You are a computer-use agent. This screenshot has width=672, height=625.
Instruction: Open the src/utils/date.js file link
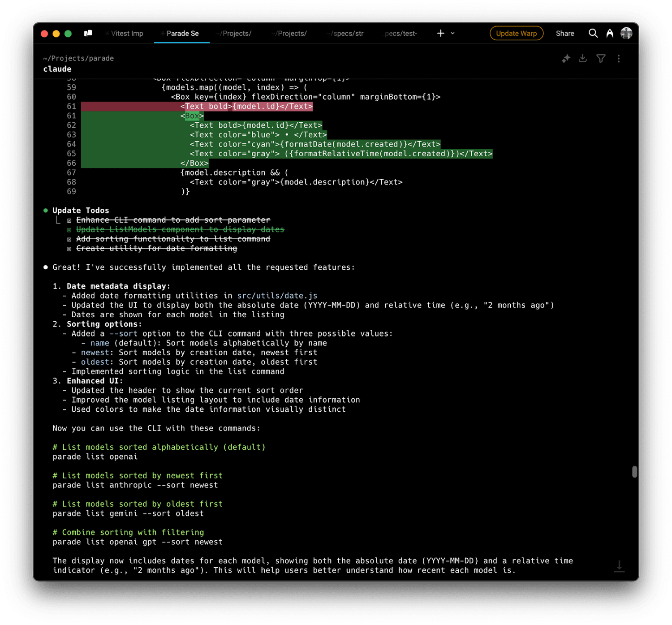click(x=277, y=295)
